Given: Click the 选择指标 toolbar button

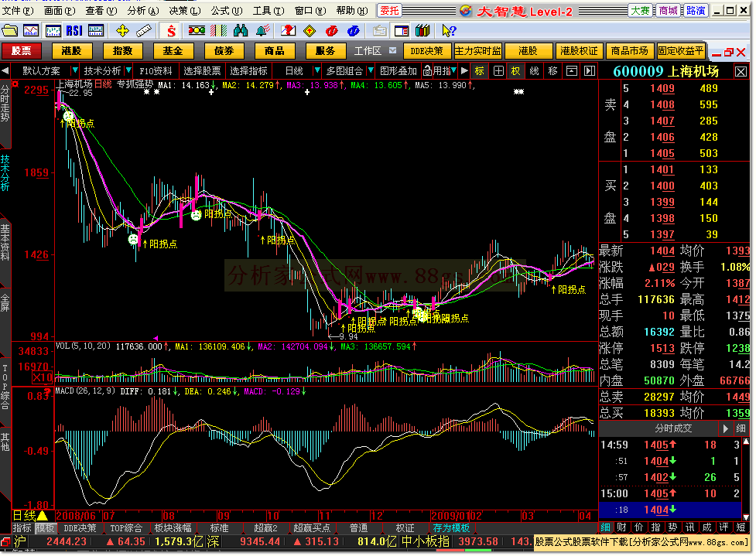Looking at the screenshot, I should (x=248, y=71).
